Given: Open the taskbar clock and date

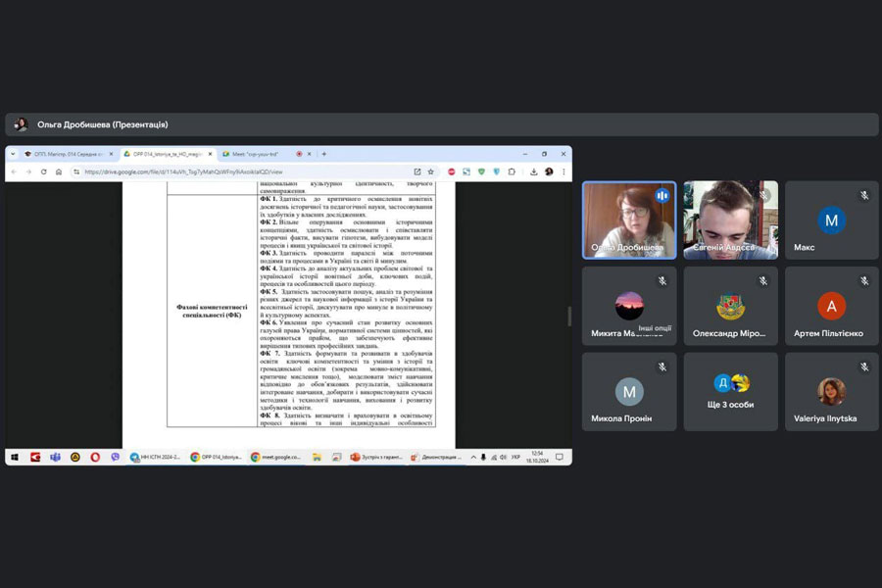Looking at the screenshot, I should 537,457.
